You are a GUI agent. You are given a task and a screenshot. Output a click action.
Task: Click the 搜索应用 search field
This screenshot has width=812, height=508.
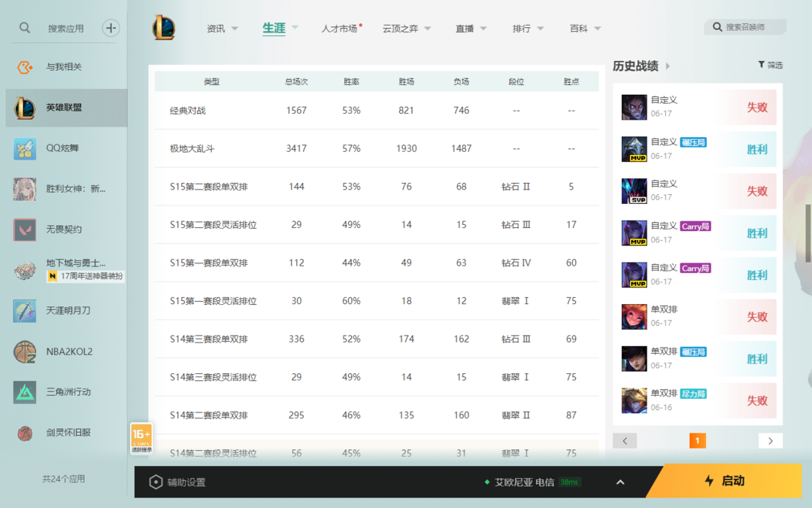(x=65, y=29)
